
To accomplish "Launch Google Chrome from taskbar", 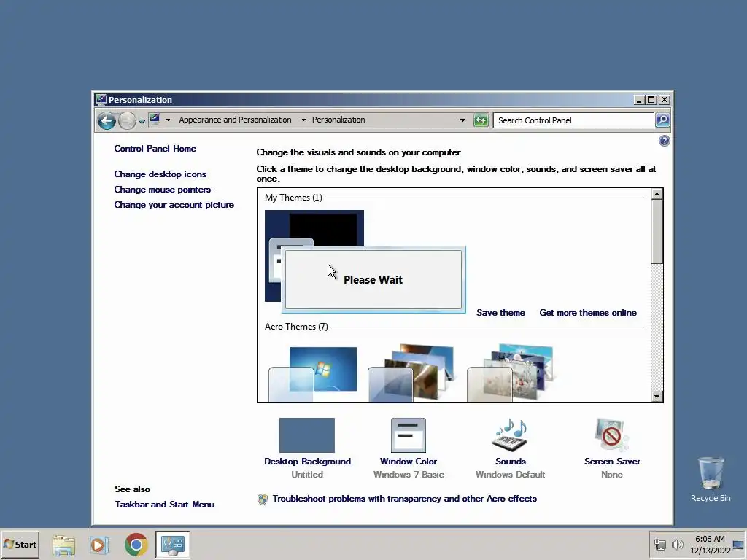I will pyautogui.click(x=136, y=545).
